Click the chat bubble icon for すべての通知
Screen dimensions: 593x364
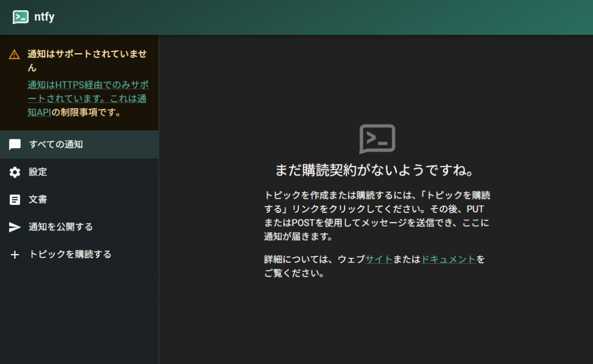[x=15, y=145]
